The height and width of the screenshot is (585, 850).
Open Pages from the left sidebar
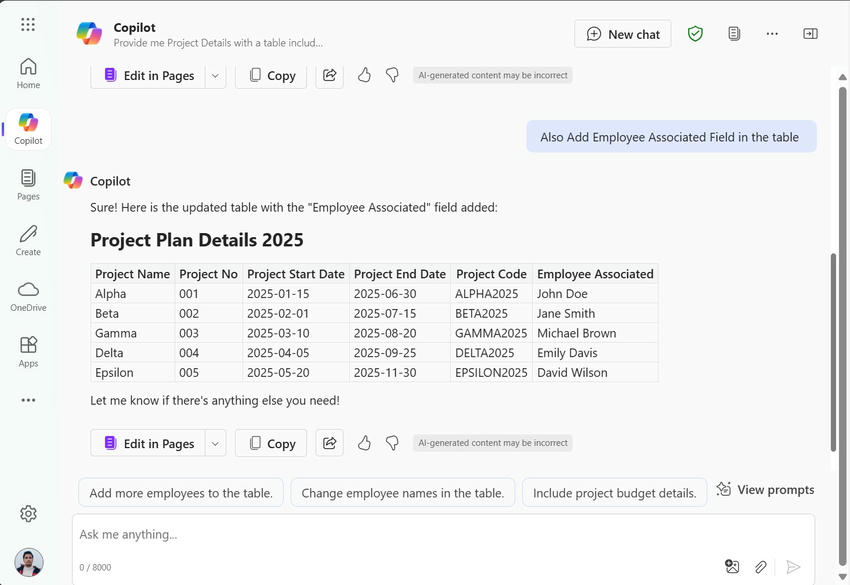point(28,180)
